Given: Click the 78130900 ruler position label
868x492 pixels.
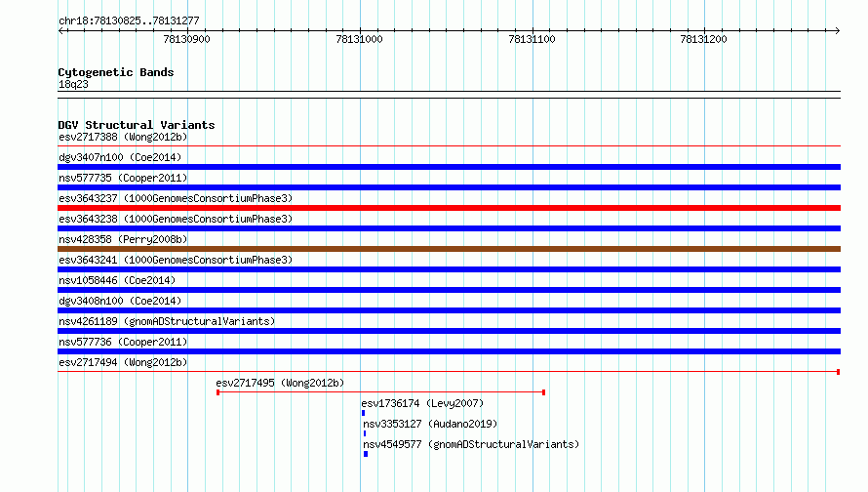Looking at the screenshot, I should [186, 39].
